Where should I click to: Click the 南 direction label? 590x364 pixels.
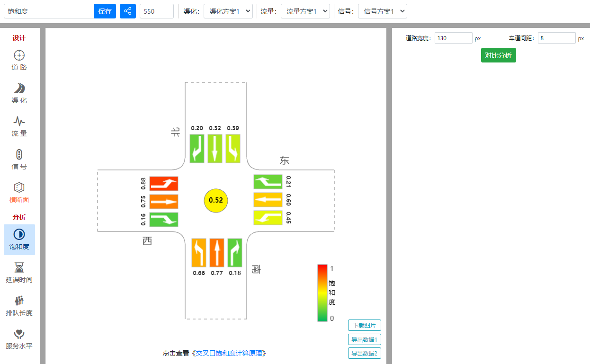256,269
